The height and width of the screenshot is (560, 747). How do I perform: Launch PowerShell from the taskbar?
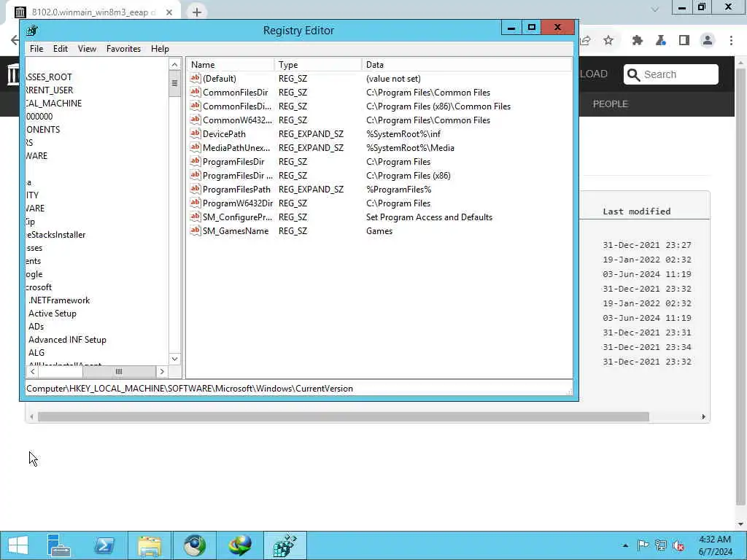click(104, 545)
